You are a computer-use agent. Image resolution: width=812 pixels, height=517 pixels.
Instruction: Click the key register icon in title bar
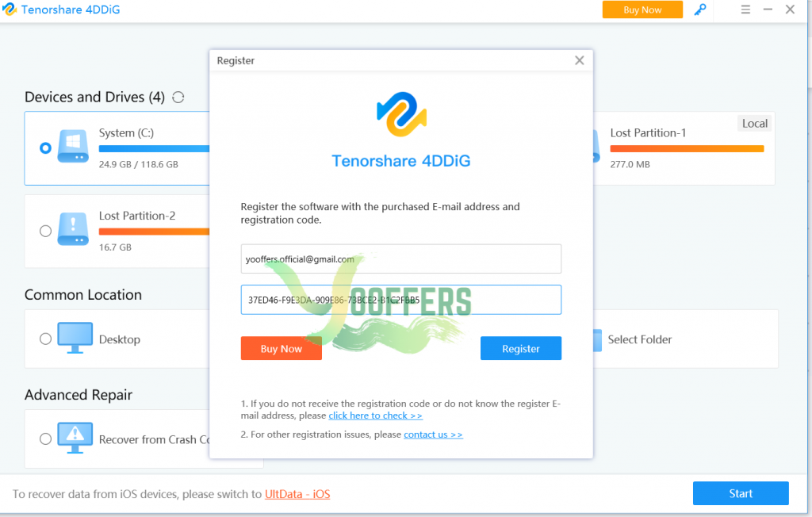[x=700, y=10]
